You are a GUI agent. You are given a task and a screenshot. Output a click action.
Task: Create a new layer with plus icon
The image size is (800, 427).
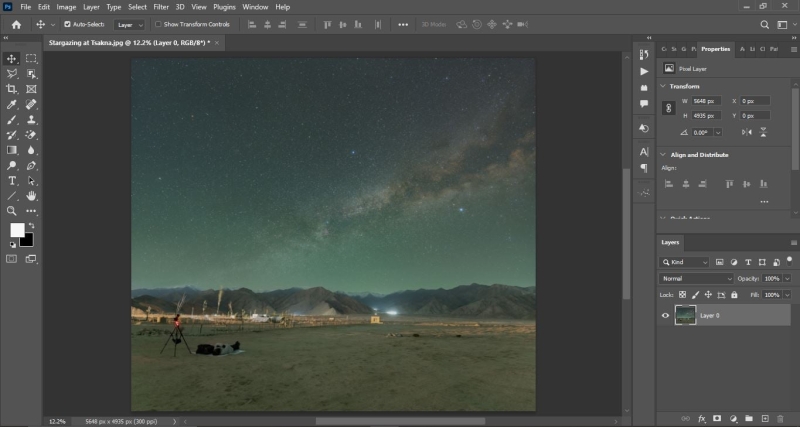pos(765,419)
